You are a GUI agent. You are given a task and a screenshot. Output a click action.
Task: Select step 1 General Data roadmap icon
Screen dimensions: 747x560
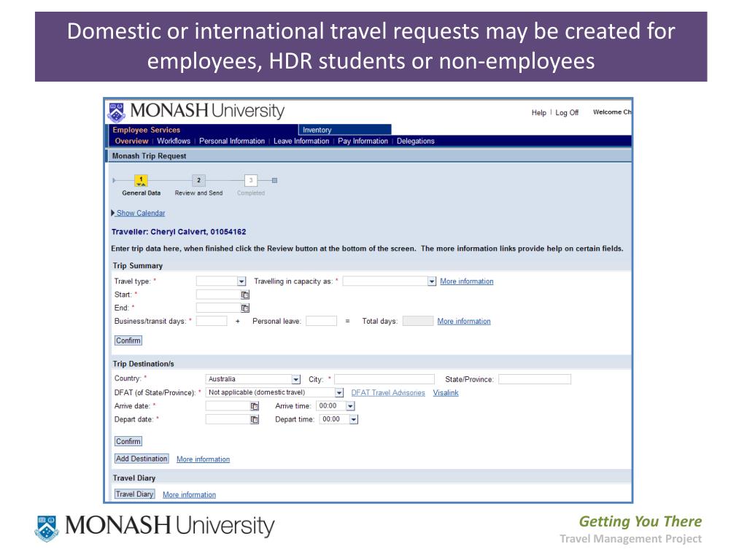(141, 181)
